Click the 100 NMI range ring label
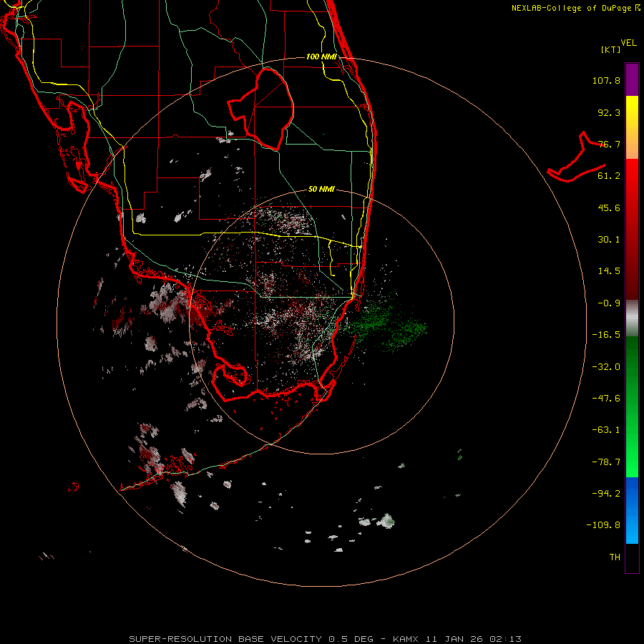 pos(321,57)
